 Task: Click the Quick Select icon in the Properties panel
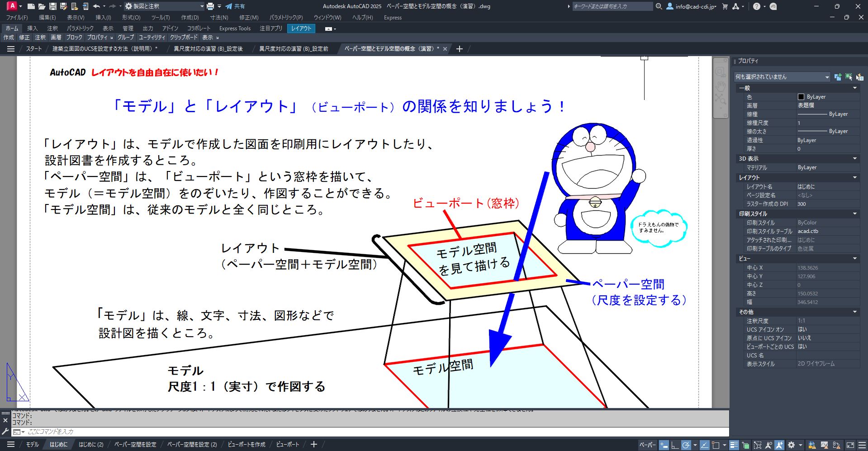click(x=859, y=77)
